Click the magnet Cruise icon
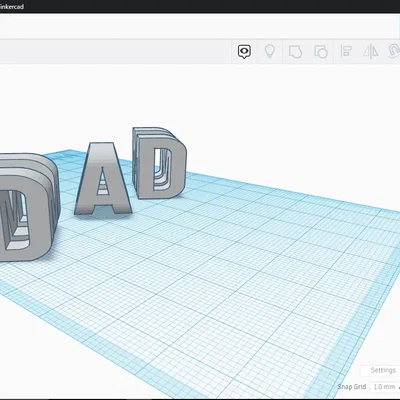 click(394, 52)
